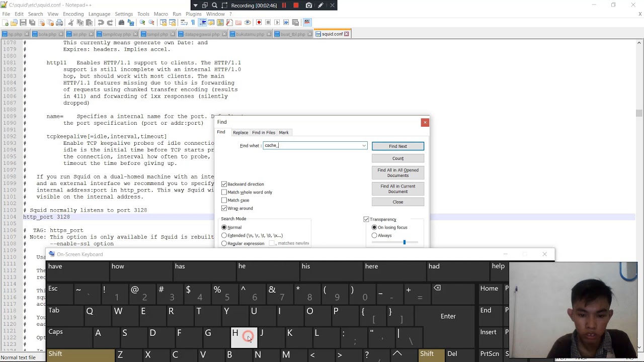644x362 pixels.
Task: Toggle Show all characters paragraph icon
Action: (193, 23)
